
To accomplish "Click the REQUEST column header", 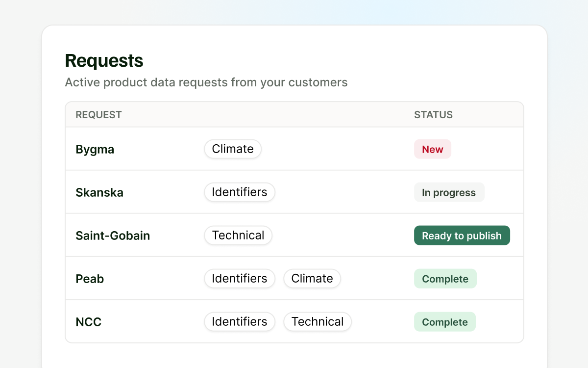I will [98, 115].
